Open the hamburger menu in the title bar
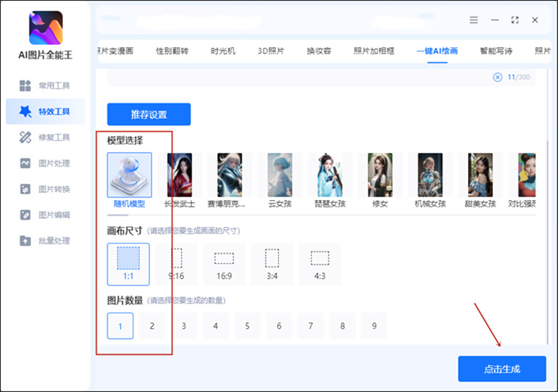The image size is (558, 392). [x=474, y=20]
